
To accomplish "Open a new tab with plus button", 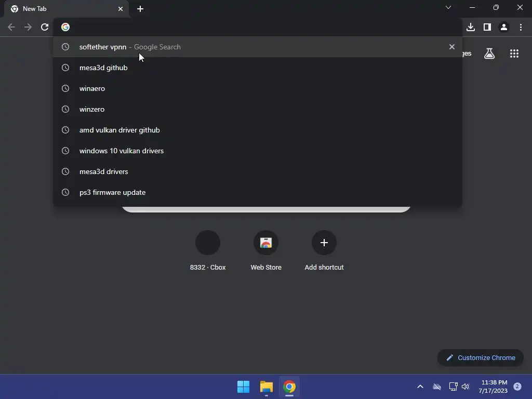I will 140,9.
